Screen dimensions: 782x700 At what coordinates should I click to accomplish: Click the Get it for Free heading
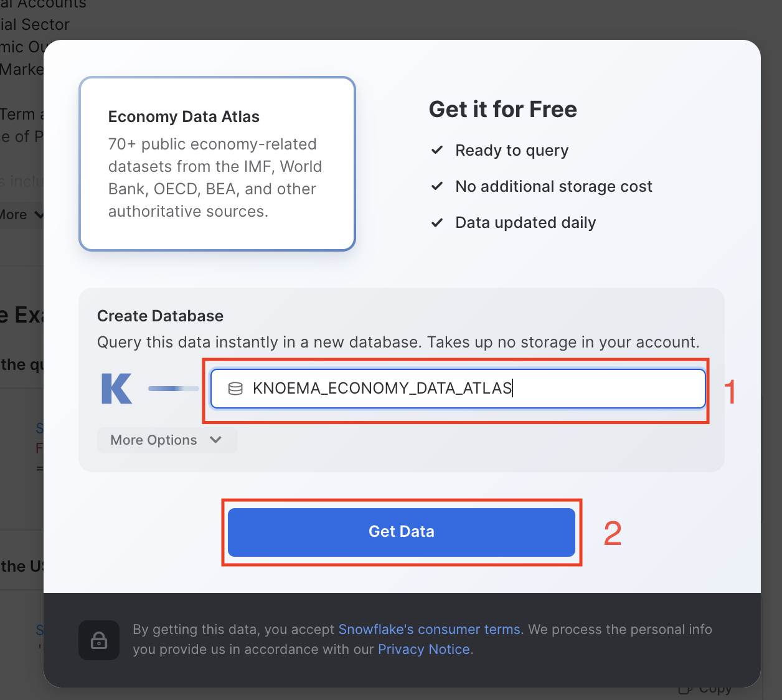502,110
